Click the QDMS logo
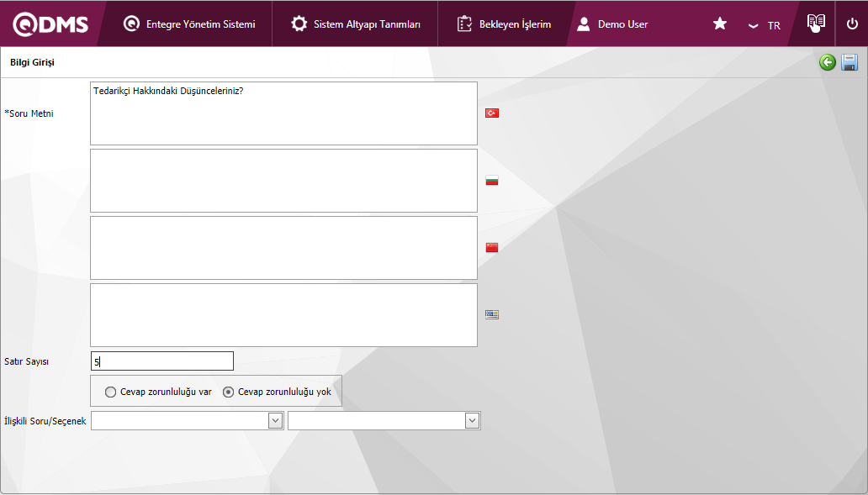The height and width of the screenshot is (495, 868). [x=50, y=24]
